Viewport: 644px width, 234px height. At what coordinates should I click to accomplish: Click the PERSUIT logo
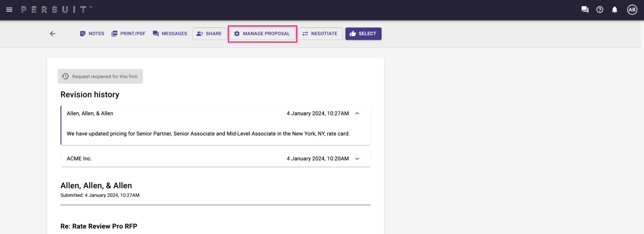(x=56, y=10)
